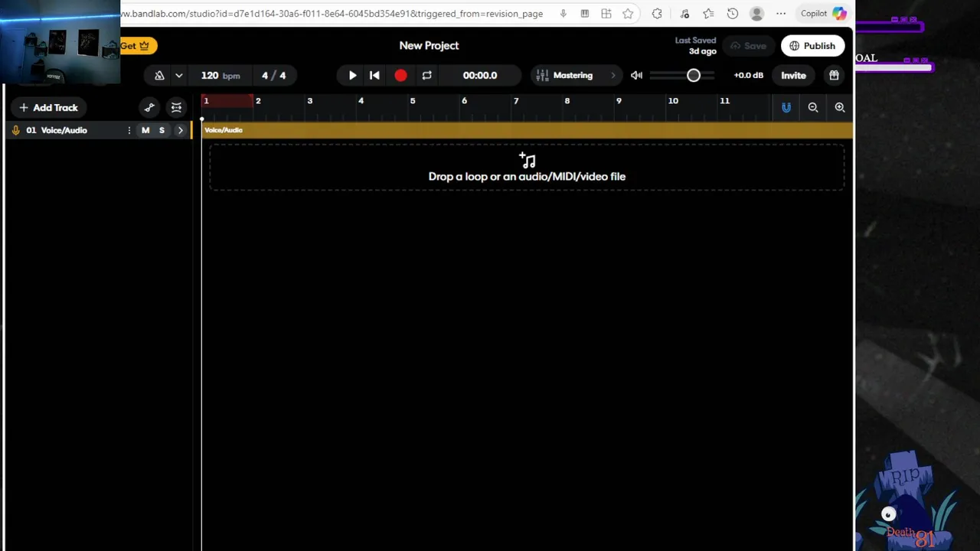Click the 120 bpm tempo field
980x551 pixels.
tap(220, 76)
